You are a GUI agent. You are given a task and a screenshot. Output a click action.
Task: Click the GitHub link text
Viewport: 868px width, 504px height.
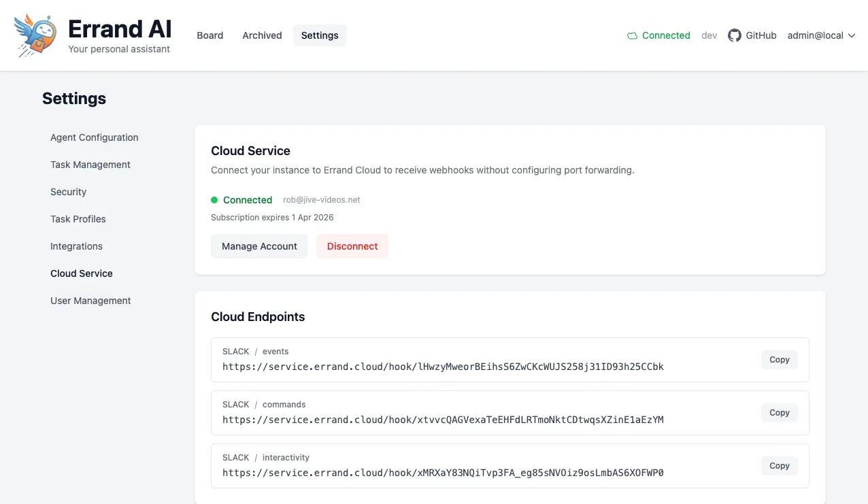761,35
